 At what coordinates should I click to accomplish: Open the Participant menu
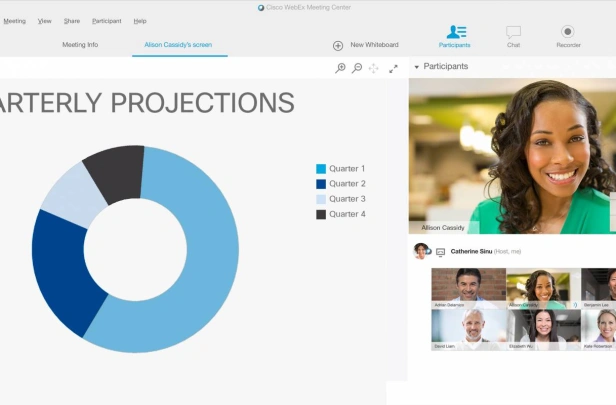point(107,21)
